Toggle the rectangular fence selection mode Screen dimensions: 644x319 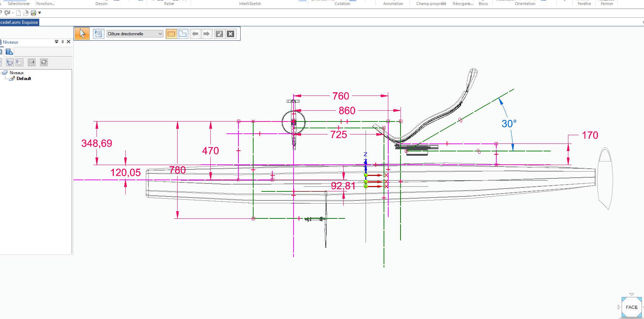point(171,34)
